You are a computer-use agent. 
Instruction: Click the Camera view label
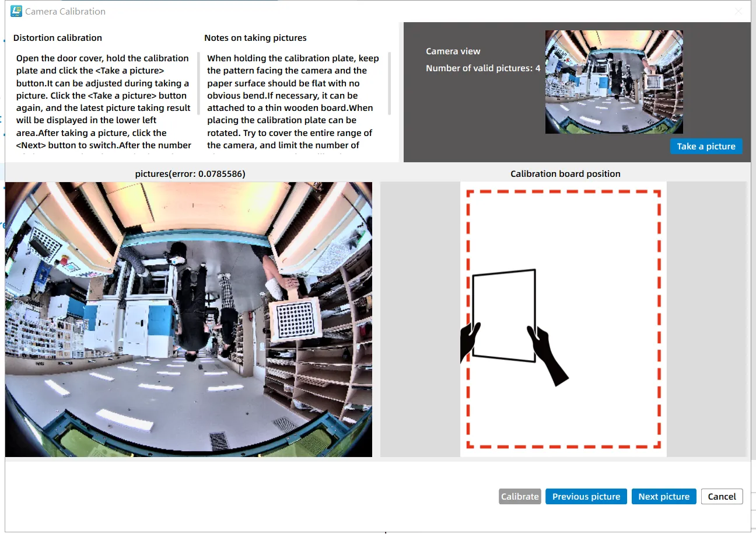point(453,51)
